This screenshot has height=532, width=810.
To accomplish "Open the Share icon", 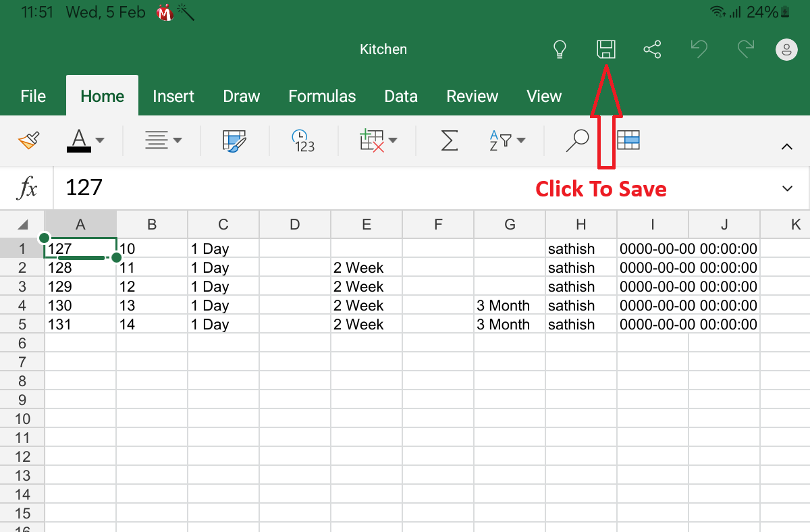I will coord(652,49).
